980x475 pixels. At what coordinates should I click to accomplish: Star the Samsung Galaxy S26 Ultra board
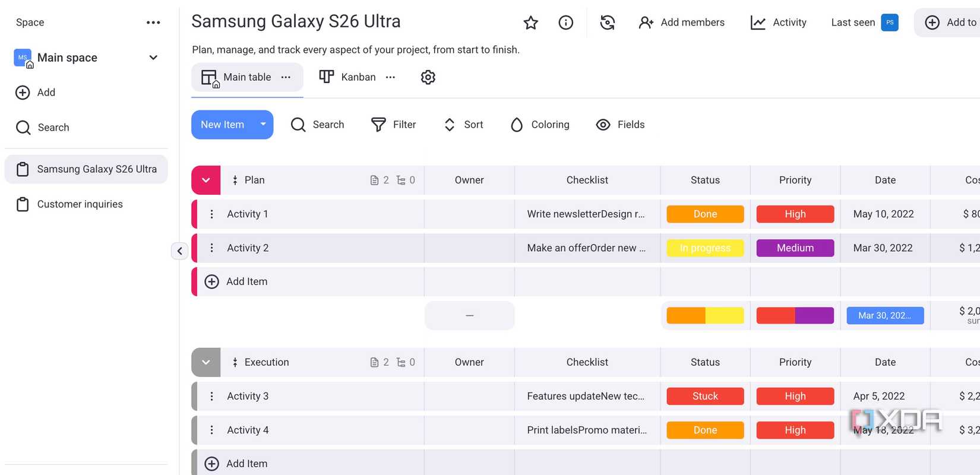click(x=530, y=23)
